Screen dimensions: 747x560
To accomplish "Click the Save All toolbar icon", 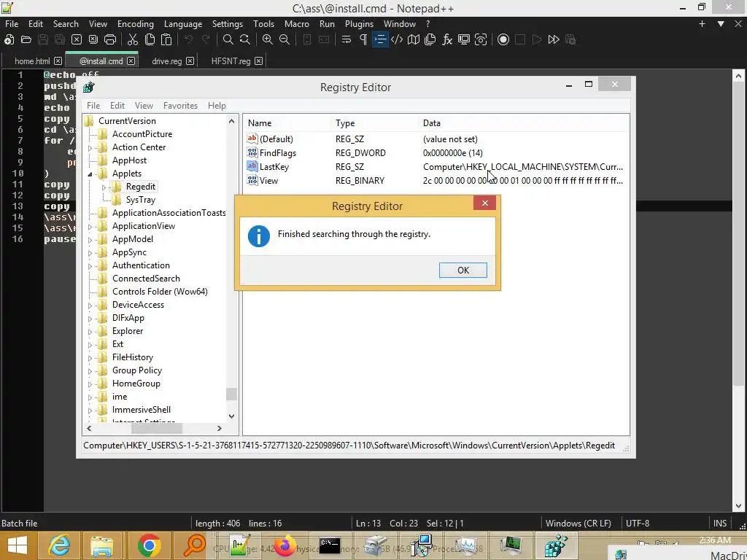I will (60, 39).
